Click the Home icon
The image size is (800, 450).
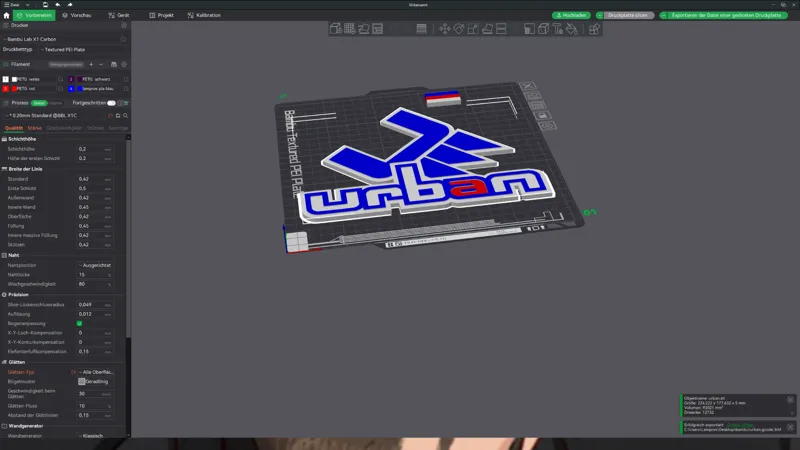coord(6,15)
